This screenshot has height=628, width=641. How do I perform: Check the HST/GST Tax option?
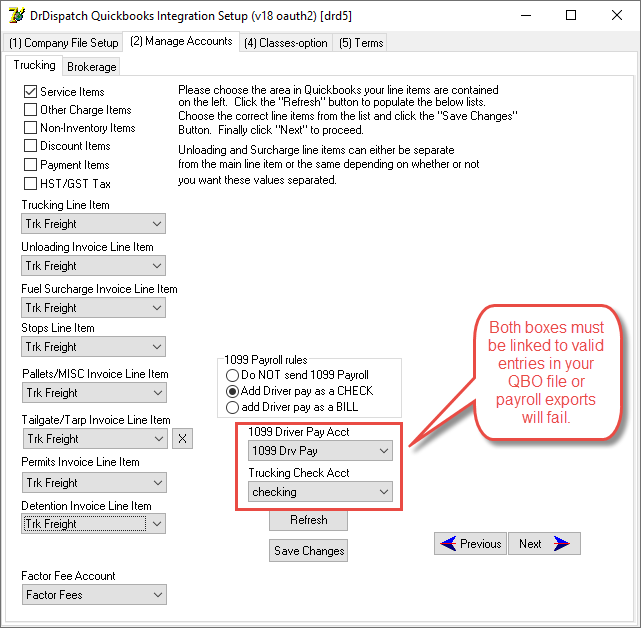(x=30, y=184)
